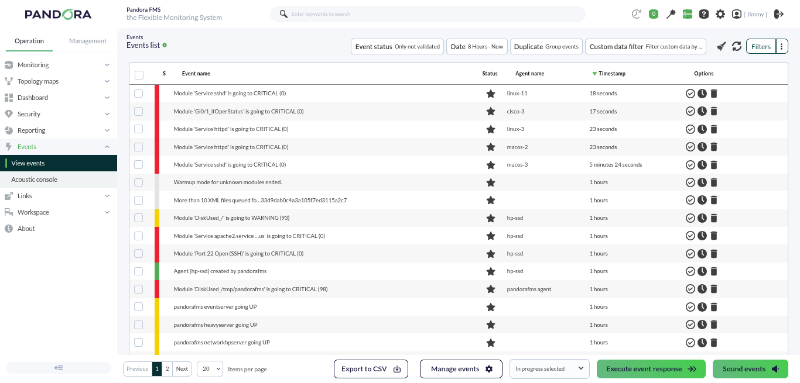Click the Filters button
Image resolution: width=800 pixels, height=383 pixels.
point(761,46)
